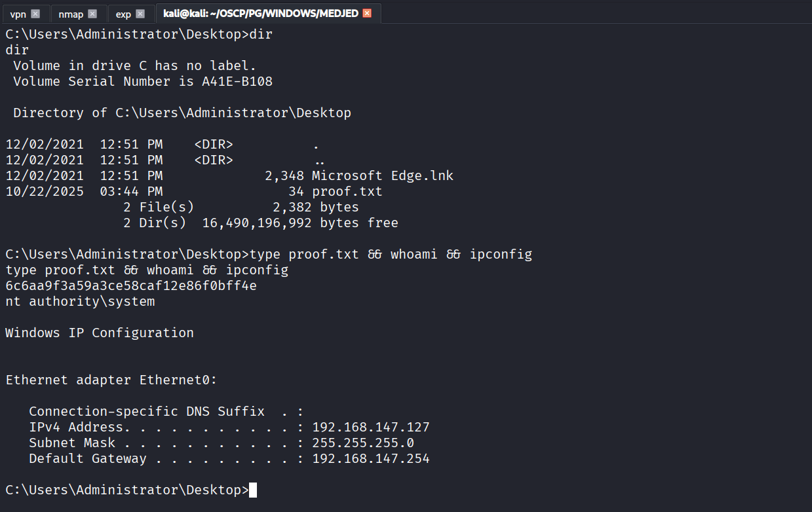The width and height of the screenshot is (812, 512).
Task: Click the Microsoft Edge.lnk file entry
Action: coord(383,176)
